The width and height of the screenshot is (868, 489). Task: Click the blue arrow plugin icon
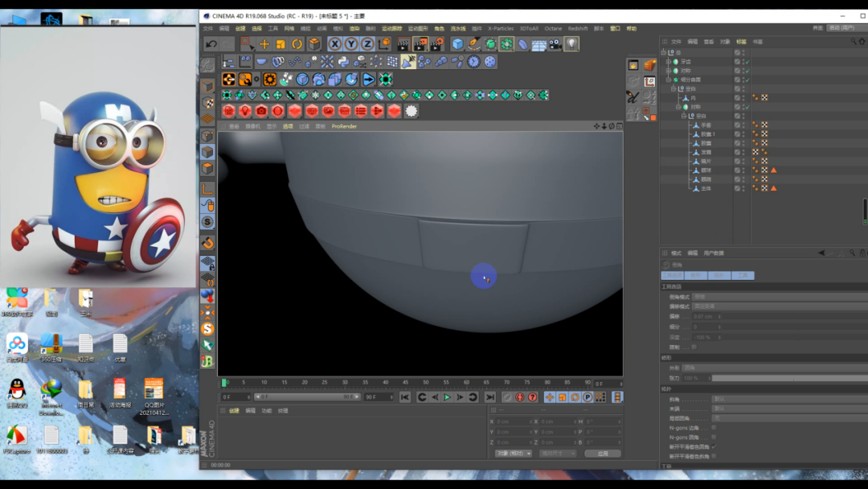point(369,79)
